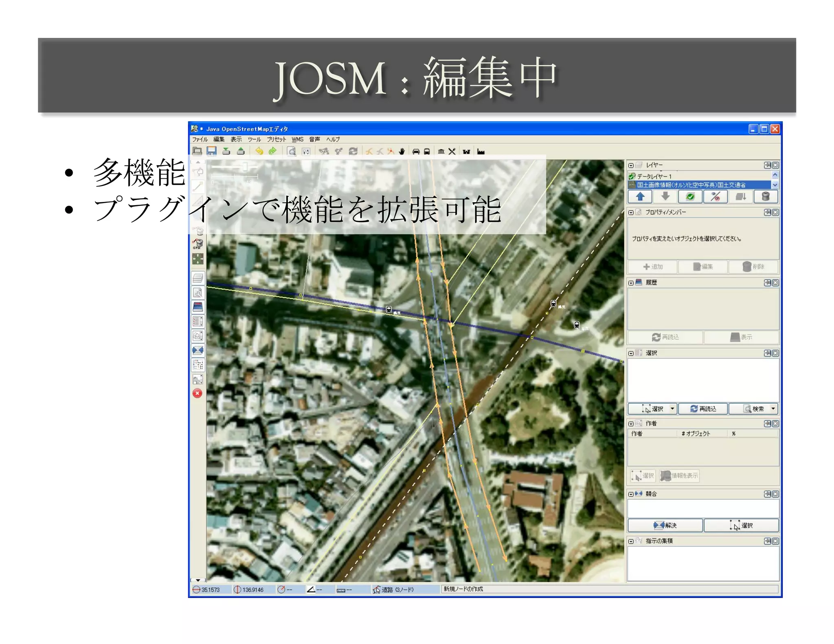Image resolution: width=834 pixels, height=644 pixels.
Task: Open file with the folder toolbar icon
Action: (x=197, y=151)
